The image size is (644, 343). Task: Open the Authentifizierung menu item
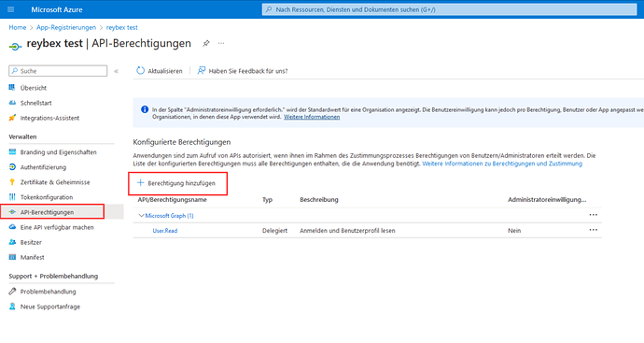[43, 167]
